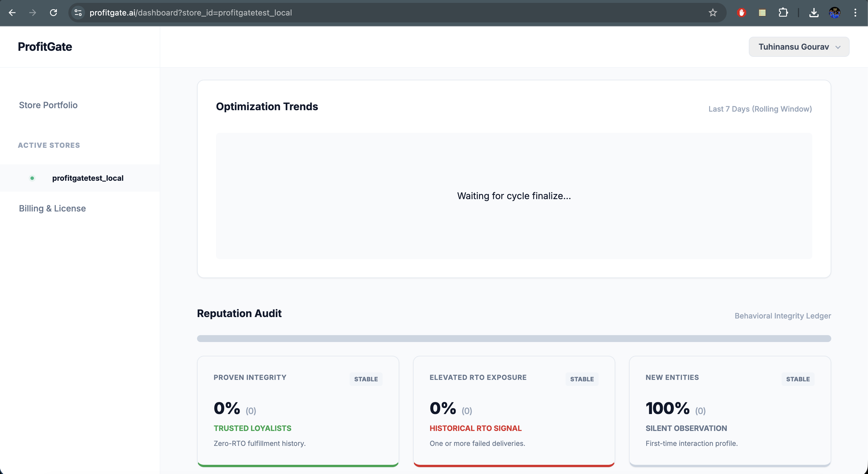Toggle the green status dot next to profitgatetest_local
This screenshot has width=868, height=474.
pos(32,178)
